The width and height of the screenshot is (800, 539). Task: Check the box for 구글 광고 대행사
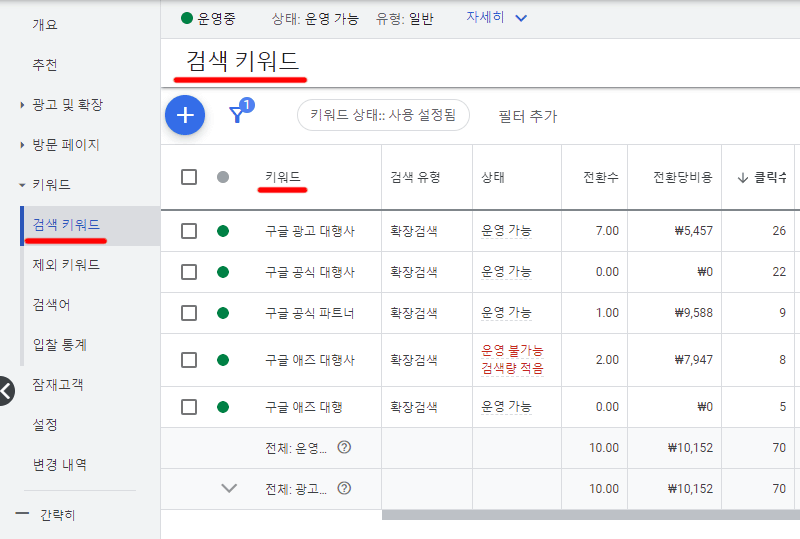click(189, 231)
